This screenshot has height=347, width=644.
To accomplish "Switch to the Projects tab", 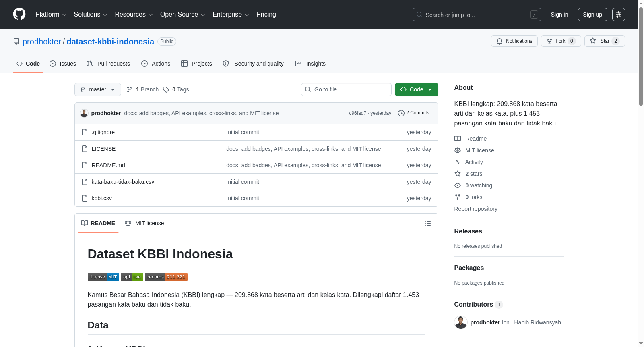I will 196,64.
